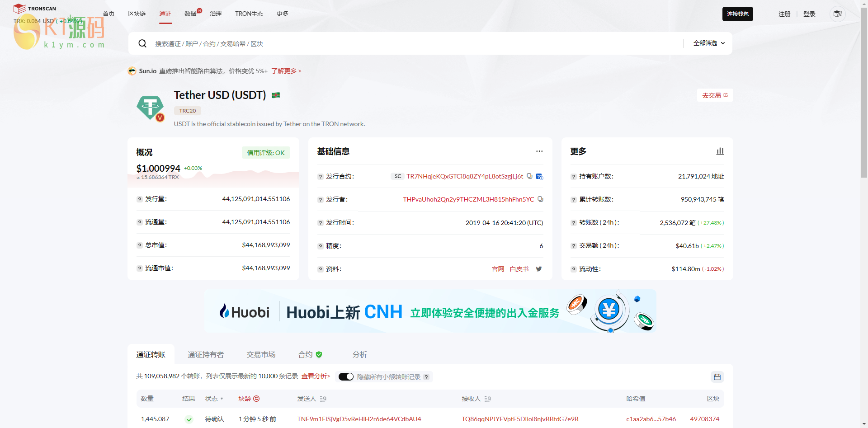The width and height of the screenshot is (868, 428).
Task: Click the help icon beside 总市值
Action: [x=140, y=245]
